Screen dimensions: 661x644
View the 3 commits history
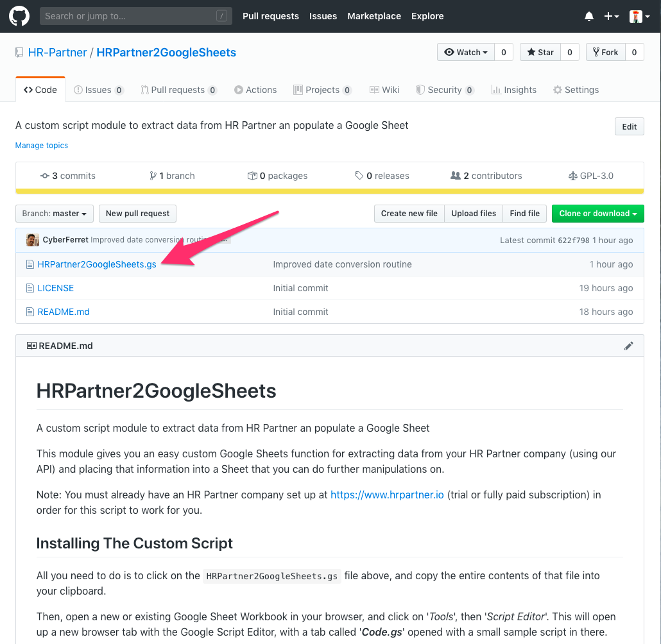point(68,176)
